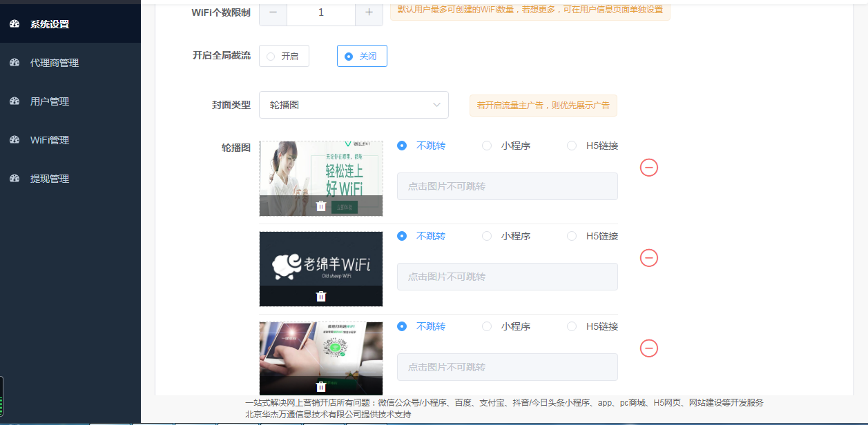The height and width of the screenshot is (425, 868).
Task: Select 小程序 for first carousel image
Action: click(506, 146)
